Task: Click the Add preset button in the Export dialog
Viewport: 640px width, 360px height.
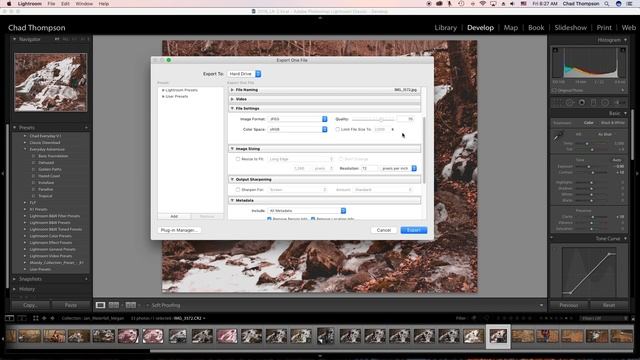Action: click(x=174, y=216)
